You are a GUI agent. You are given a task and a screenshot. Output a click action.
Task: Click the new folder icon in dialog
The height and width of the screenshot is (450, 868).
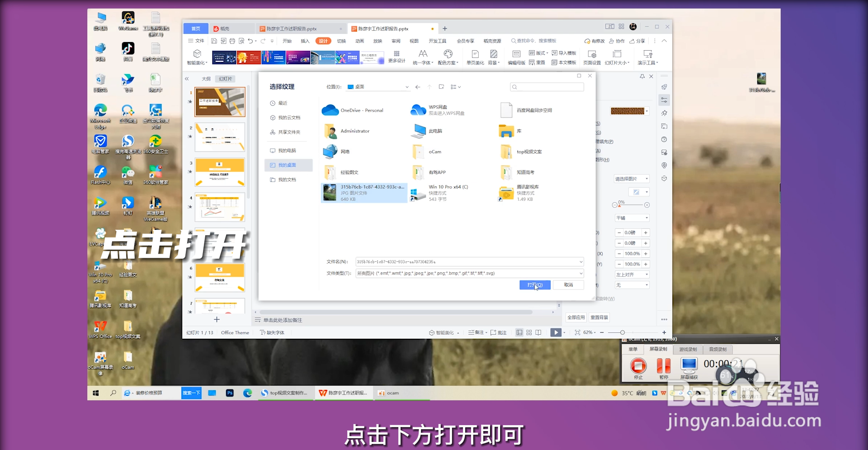pyautogui.click(x=441, y=87)
